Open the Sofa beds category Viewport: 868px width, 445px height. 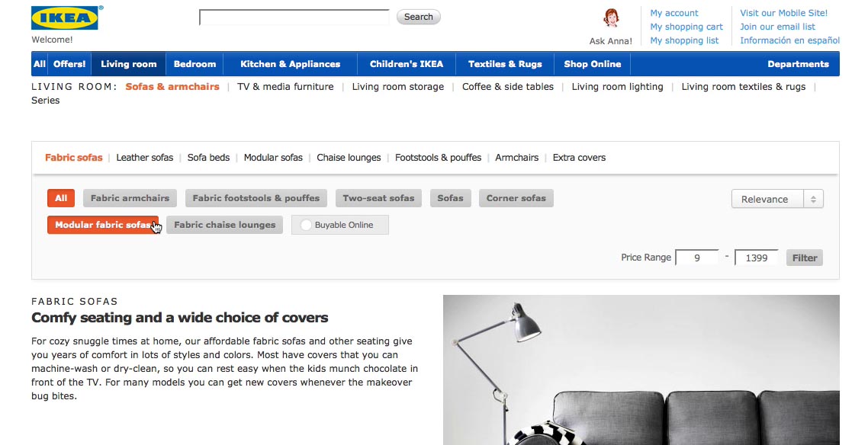(208, 157)
